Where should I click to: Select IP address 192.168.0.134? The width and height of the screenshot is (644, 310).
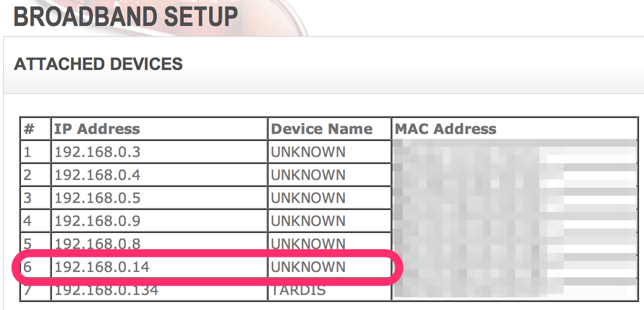[x=106, y=290]
